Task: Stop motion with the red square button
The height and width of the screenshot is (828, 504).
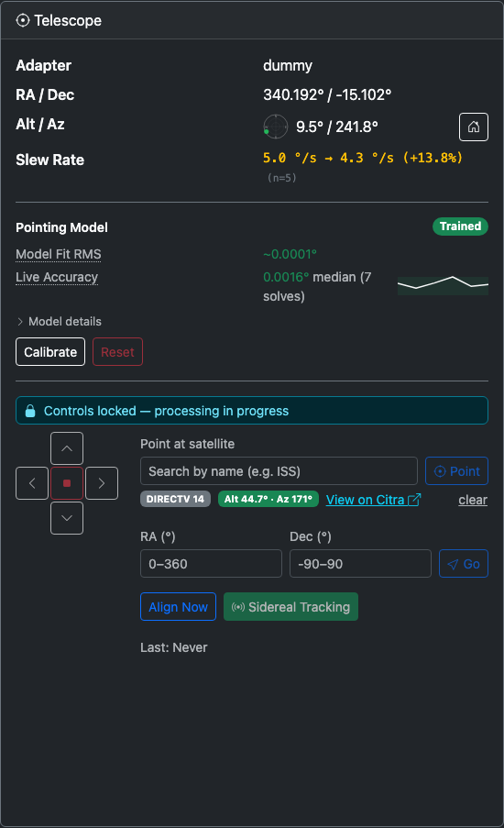Action: 67,483
